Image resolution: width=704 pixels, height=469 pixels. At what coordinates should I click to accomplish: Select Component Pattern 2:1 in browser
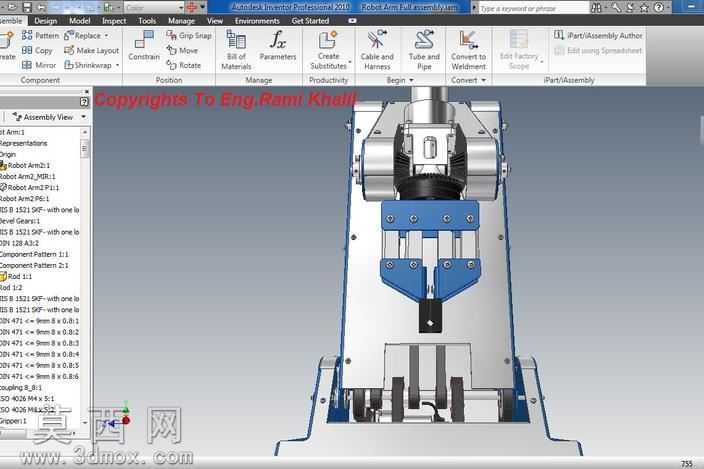[x=34, y=265]
